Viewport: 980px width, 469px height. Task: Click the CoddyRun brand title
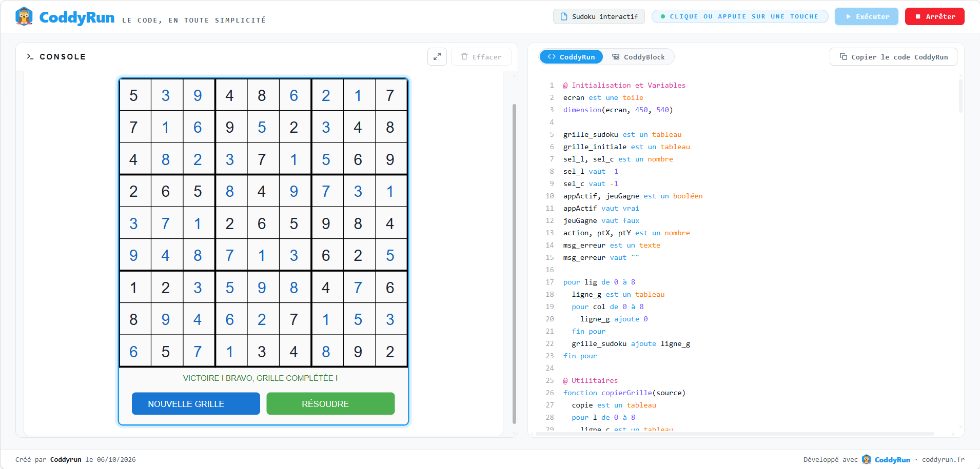tap(77, 17)
